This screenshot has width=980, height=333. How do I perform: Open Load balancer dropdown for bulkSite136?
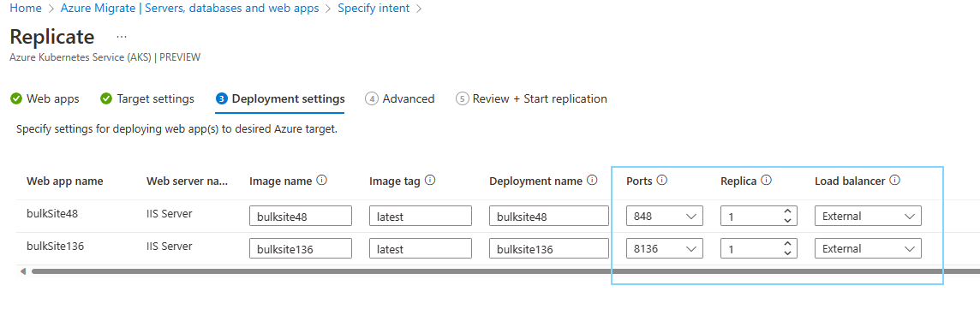click(868, 248)
